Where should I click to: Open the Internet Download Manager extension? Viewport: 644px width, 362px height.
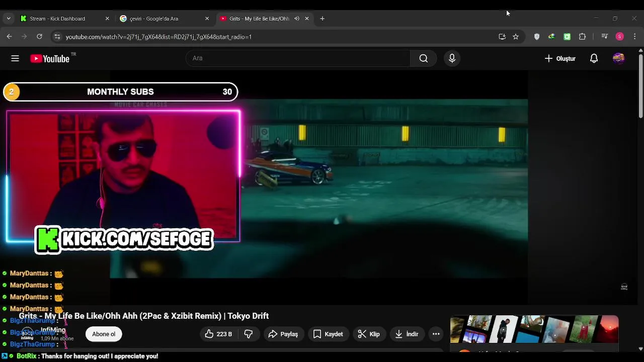pos(551,37)
